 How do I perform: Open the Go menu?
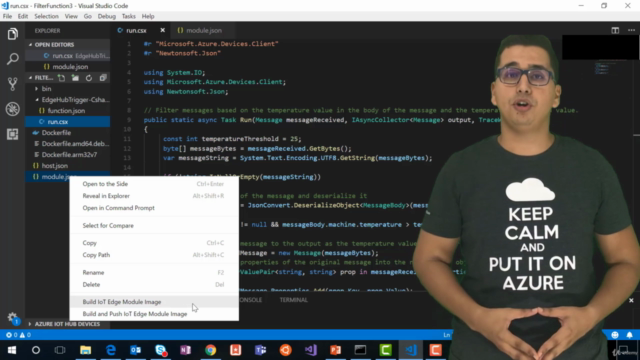coord(88,16)
